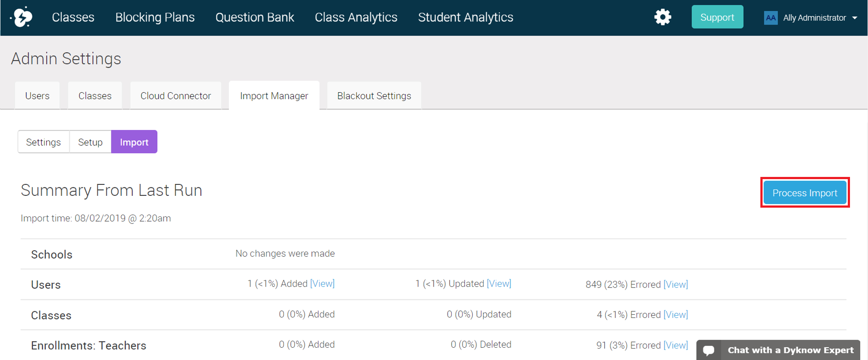Image resolution: width=868 pixels, height=360 pixels.
Task: Select the Settings segment in Import Manager
Action: pyautogui.click(x=43, y=142)
